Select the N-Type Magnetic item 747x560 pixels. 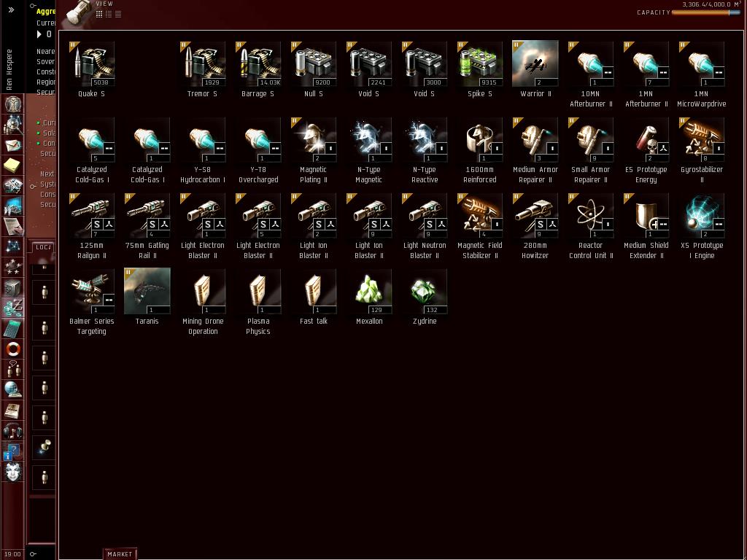point(368,150)
